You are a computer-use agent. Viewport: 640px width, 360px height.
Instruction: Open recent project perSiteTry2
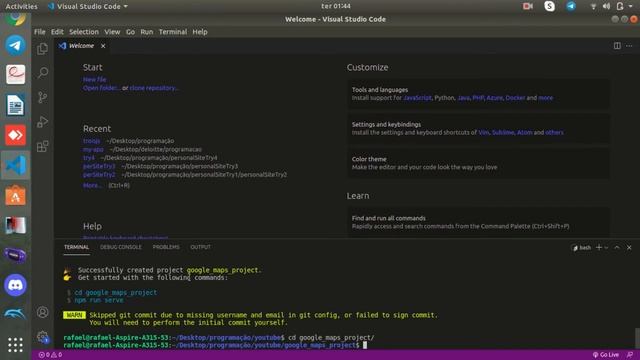(x=99, y=174)
